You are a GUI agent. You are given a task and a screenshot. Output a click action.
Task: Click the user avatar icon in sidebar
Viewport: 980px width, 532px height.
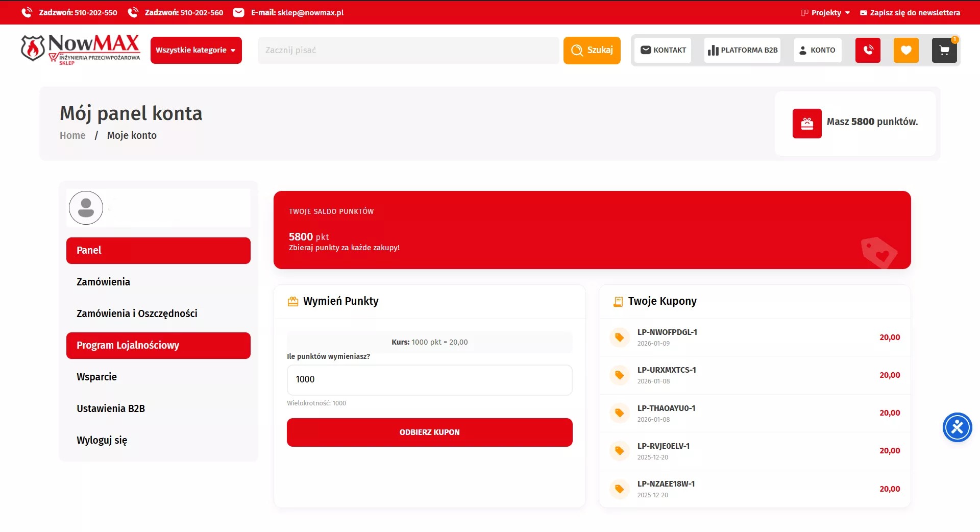pyautogui.click(x=86, y=208)
